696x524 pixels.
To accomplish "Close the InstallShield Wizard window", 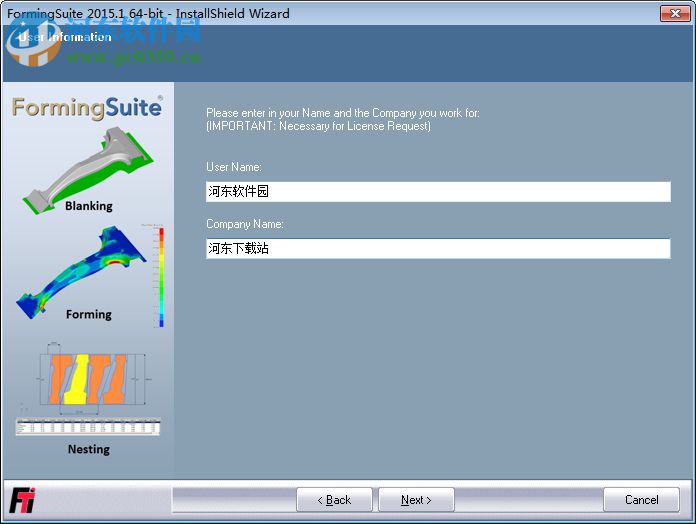I will 675,13.
